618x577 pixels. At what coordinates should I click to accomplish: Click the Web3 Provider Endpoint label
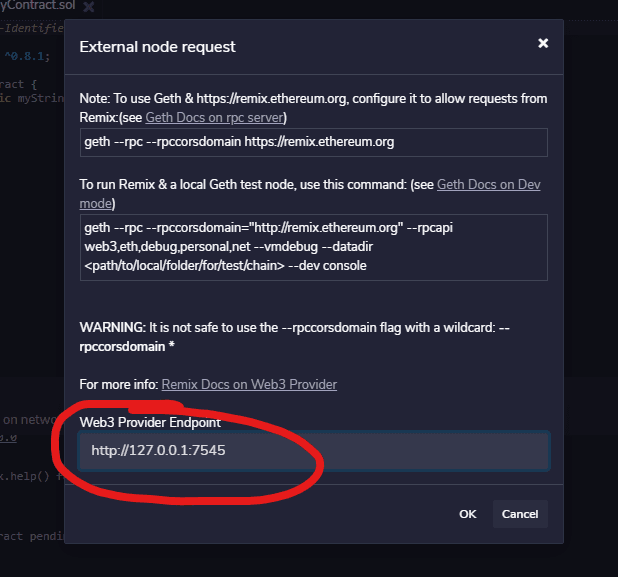pyautogui.click(x=150, y=423)
